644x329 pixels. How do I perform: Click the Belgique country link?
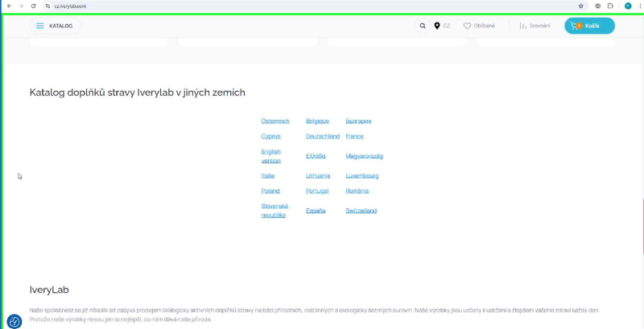click(x=317, y=121)
